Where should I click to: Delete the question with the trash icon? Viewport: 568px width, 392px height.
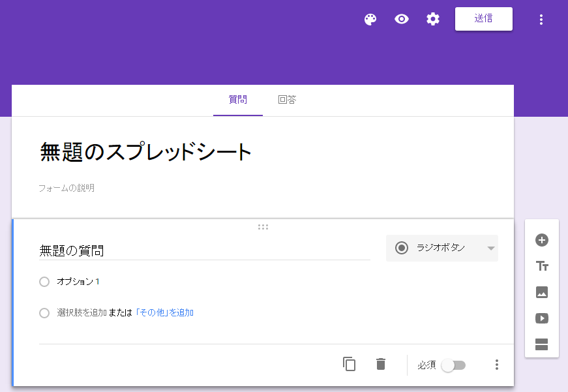point(381,364)
